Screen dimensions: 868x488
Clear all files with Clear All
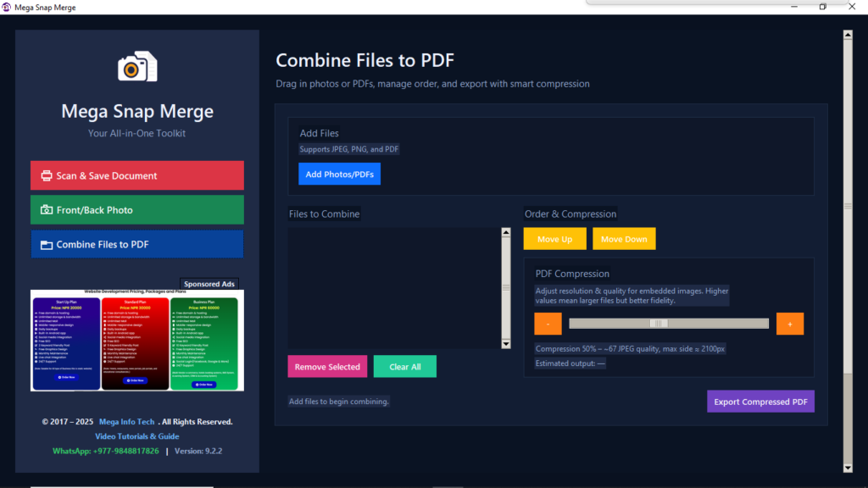click(x=404, y=366)
